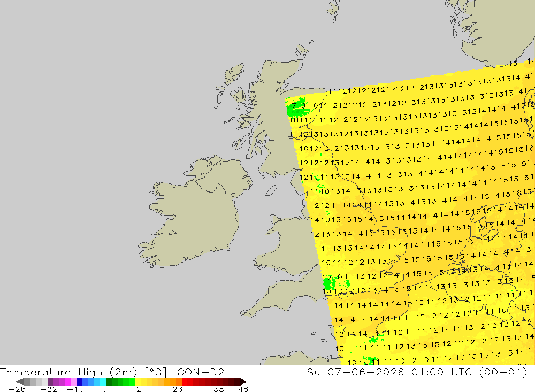Image resolution: width=535 pixels, height=392 pixels.
Task: Click the Isle of Man outline
Action: pos(271,190)
